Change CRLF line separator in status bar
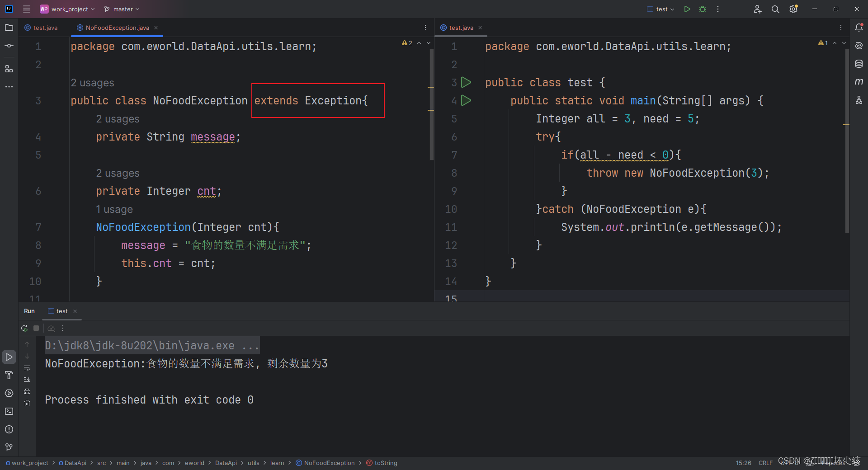Image resolution: width=868 pixels, height=470 pixels. coord(765,463)
